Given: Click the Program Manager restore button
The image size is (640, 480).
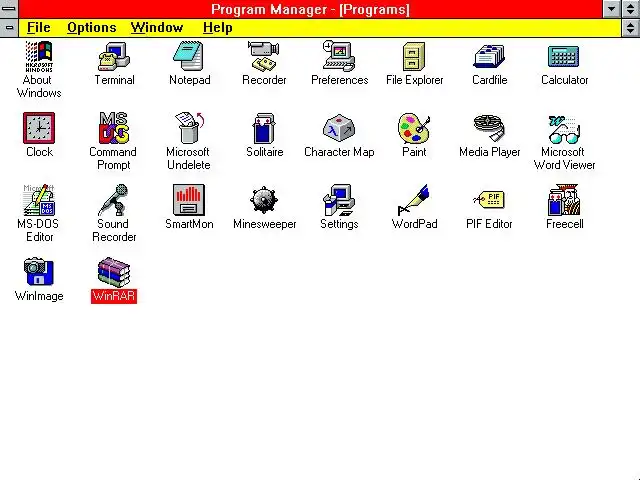Looking at the screenshot, I should [631, 9].
